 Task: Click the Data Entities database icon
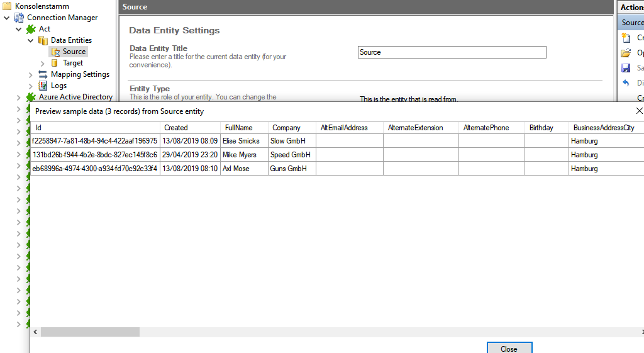point(43,40)
